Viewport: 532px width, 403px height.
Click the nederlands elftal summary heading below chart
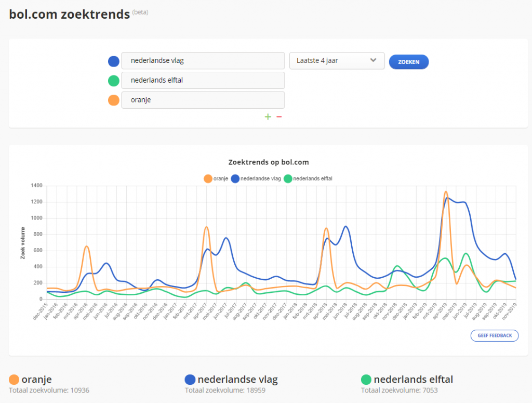(413, 379)
